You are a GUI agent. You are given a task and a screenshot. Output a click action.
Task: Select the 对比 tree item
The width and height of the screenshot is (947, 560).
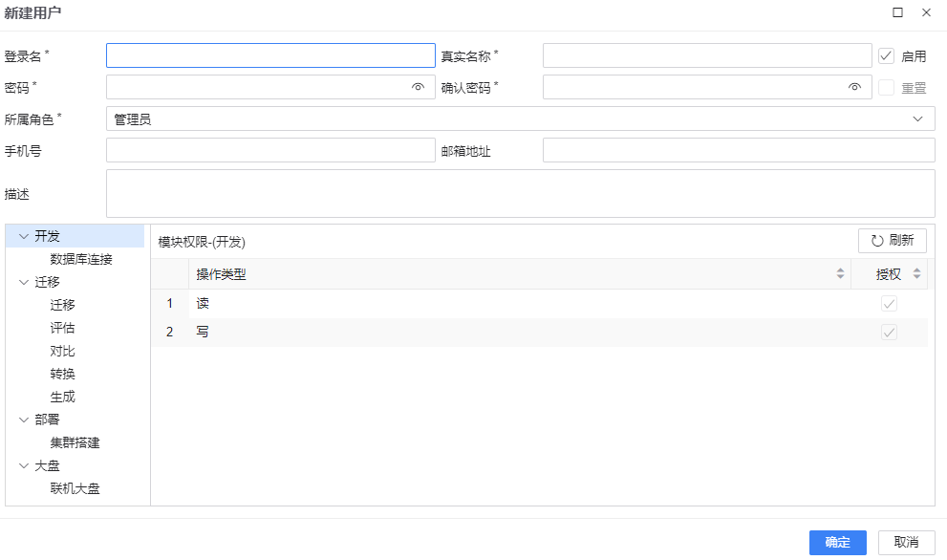point(62,351)
